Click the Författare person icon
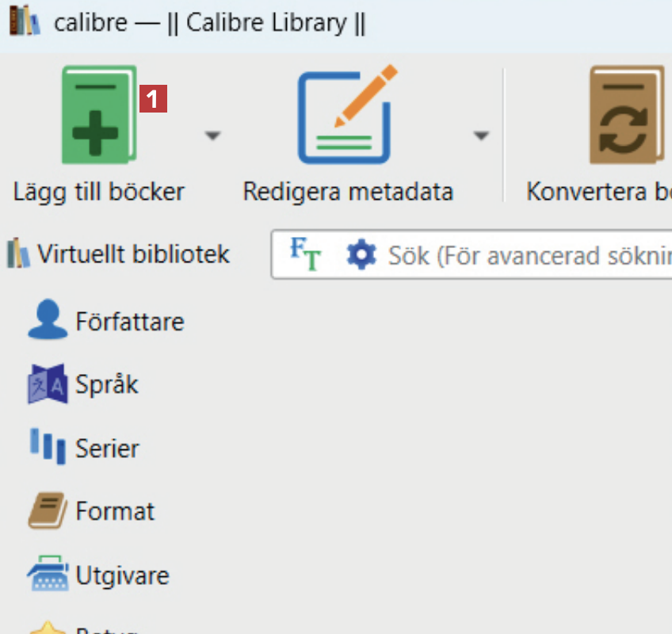The height and width of the screenshot is (634, 672). [x=48, y=320]
